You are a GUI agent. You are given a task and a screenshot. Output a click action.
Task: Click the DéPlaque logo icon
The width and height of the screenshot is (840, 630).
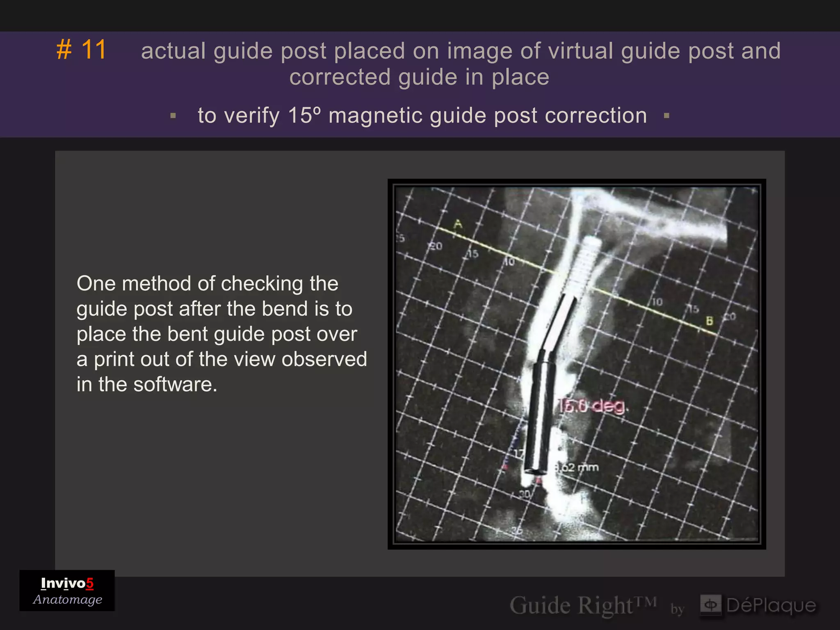(x=710, y=605)
